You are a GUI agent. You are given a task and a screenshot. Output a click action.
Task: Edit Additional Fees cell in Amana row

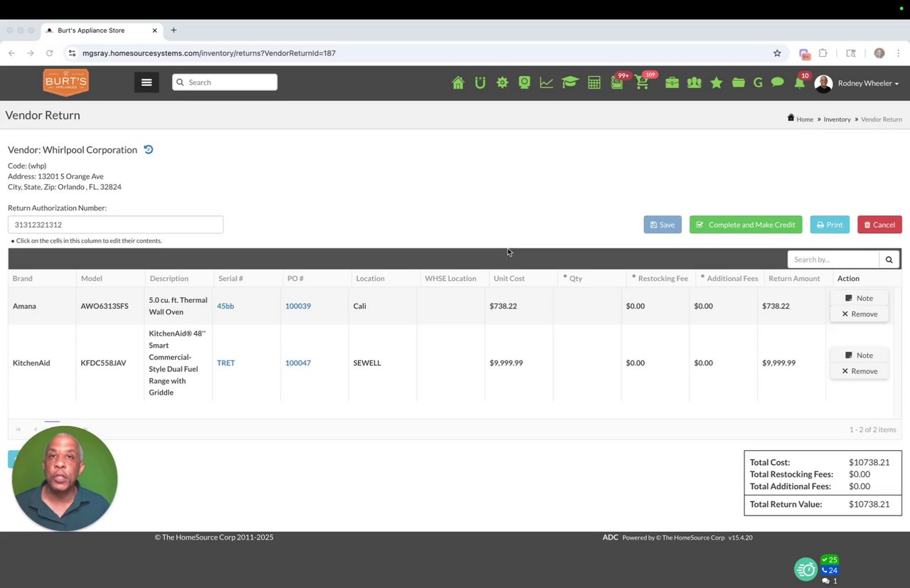[x=724, y=306]
